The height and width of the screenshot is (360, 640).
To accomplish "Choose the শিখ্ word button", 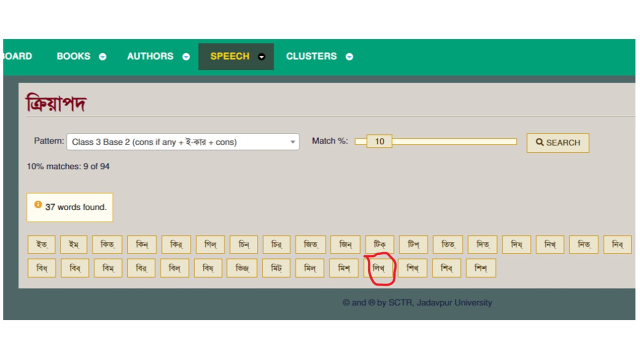I will tap(413, 268).
